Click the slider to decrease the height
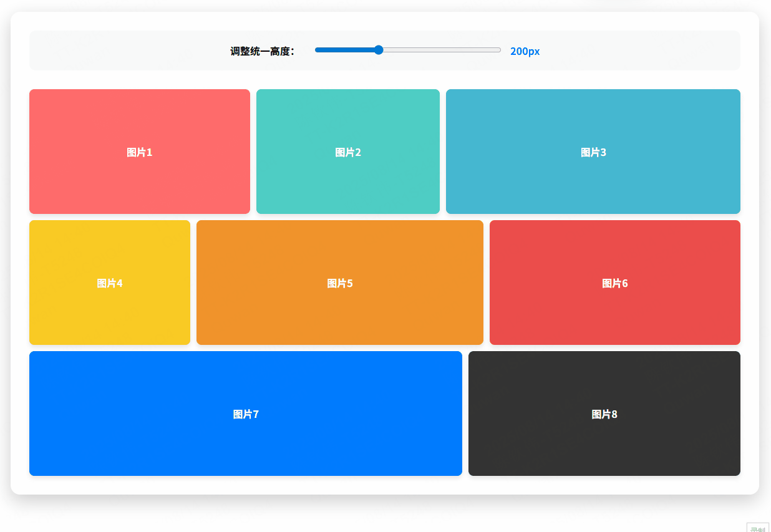 [343, 50]
